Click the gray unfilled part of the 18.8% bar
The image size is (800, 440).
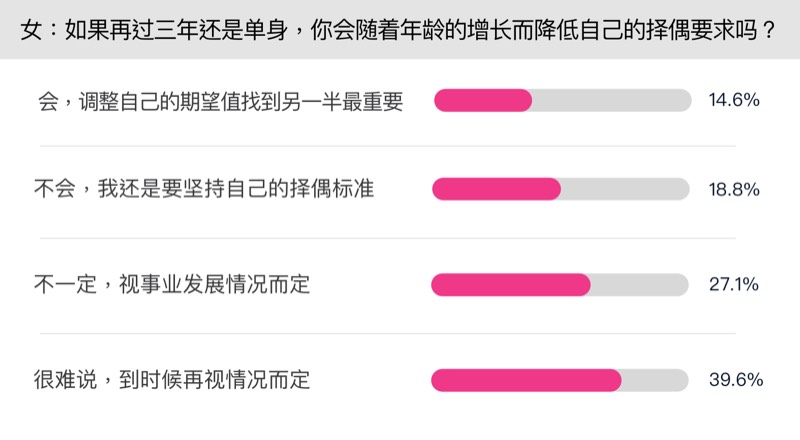[625, 189]
